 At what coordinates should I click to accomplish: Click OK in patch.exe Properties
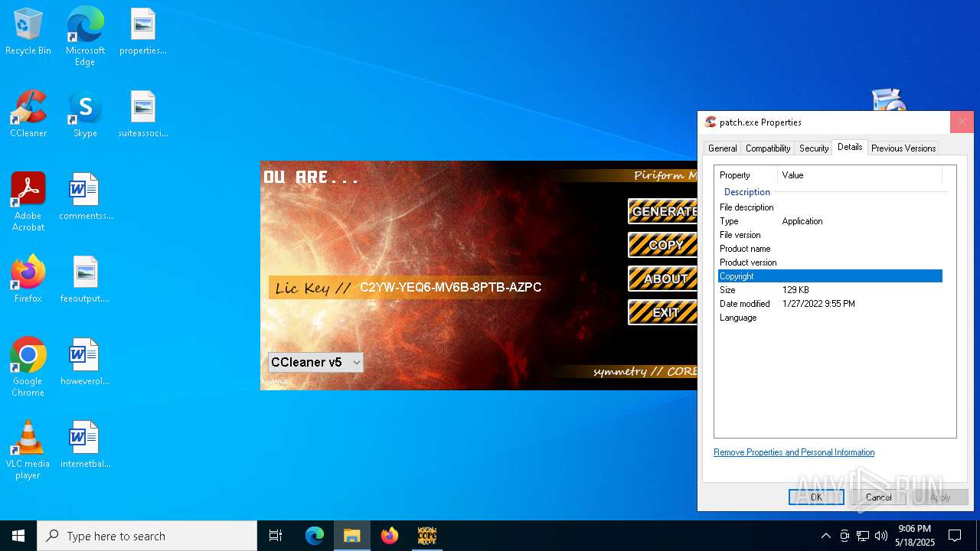tap(816, 497)
